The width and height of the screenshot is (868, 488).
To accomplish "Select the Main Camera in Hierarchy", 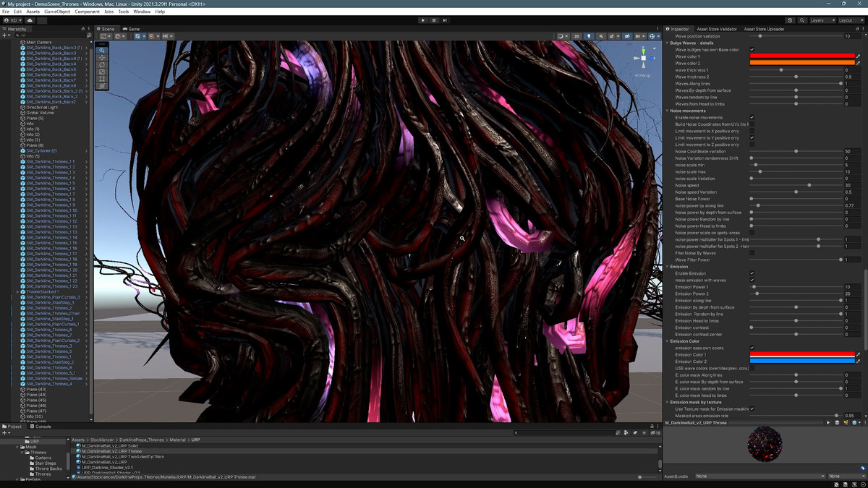I will click(39, 42).
